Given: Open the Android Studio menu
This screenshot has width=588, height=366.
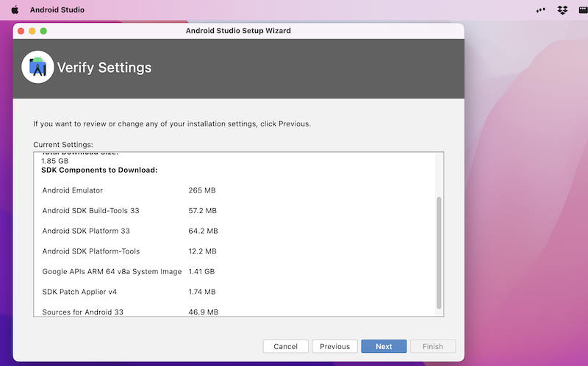Looking at the screenshot, I should 57,10.
